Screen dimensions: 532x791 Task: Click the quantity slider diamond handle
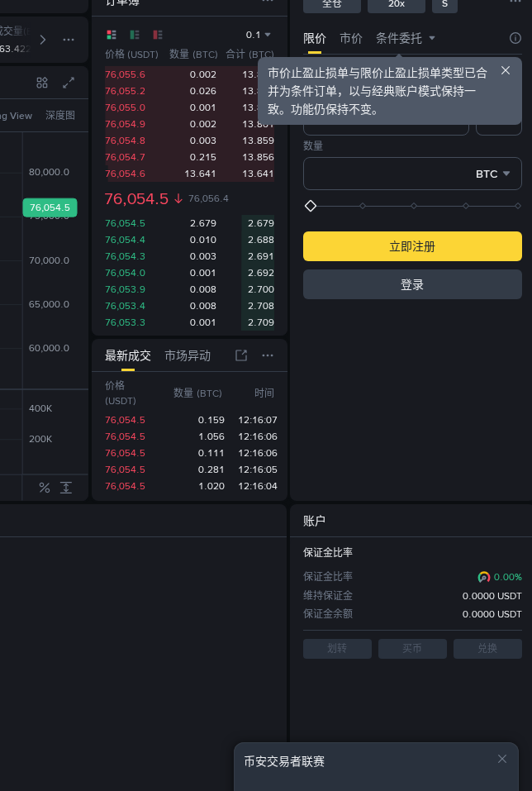tap(311, 206)
